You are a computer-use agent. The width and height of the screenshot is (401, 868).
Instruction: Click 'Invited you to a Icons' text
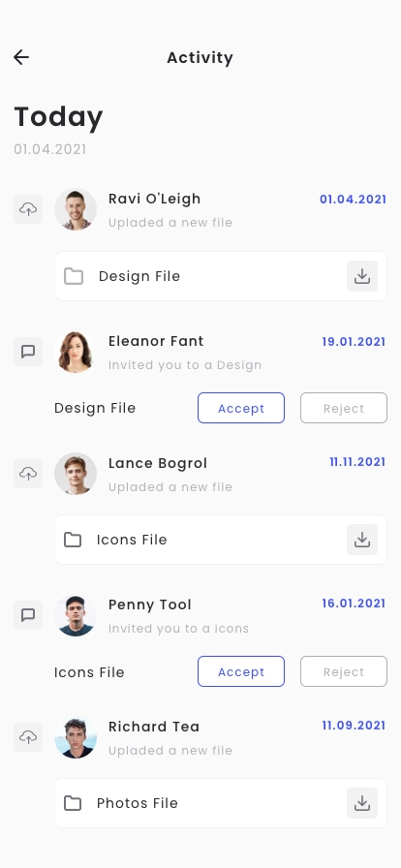[178, 629]
